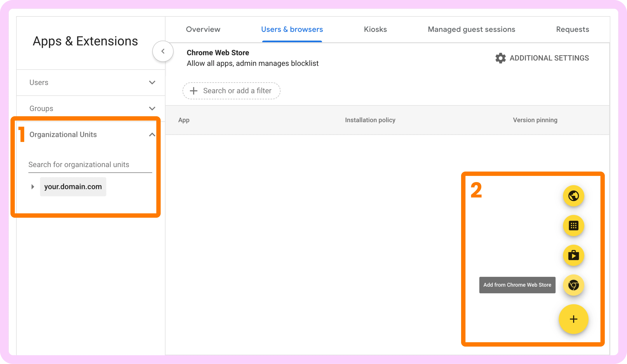The image size is (627, 364).
Task: Open the Kiosks tab
Action: click(x=375, y=29)
